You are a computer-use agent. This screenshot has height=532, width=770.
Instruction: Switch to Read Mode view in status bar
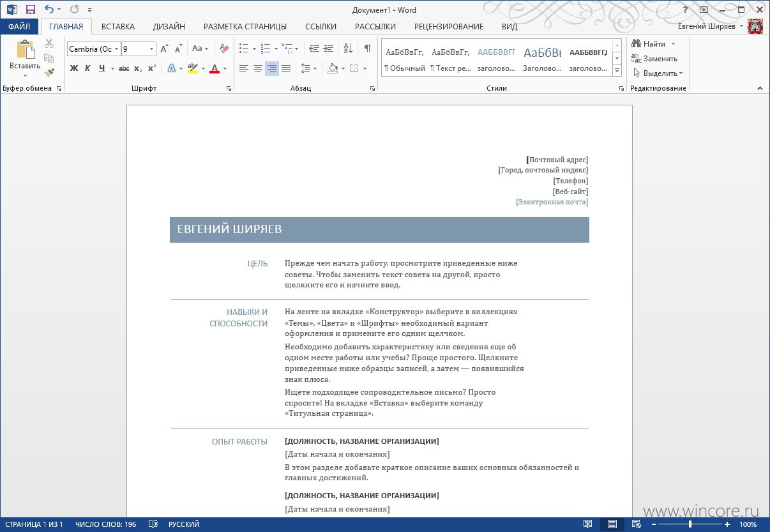(x=587, y=524)
